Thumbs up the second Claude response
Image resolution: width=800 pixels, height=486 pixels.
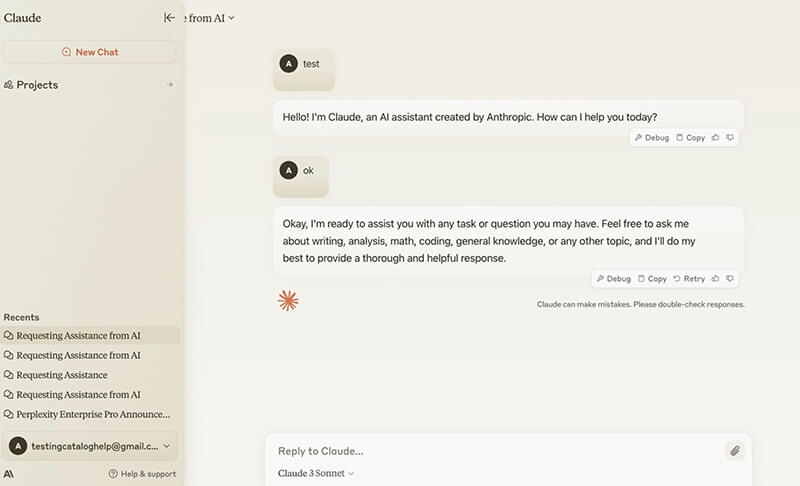715,279
